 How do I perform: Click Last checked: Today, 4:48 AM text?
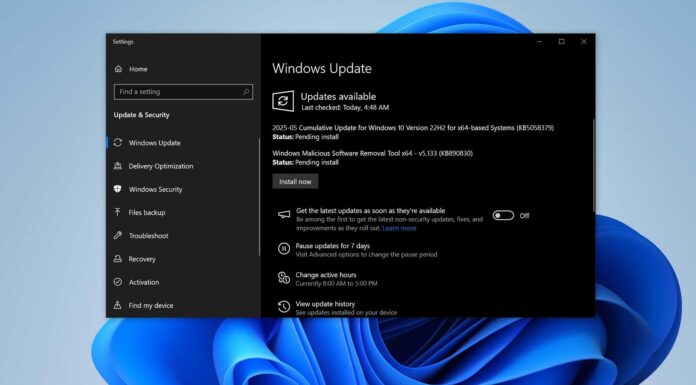(345, 107)
